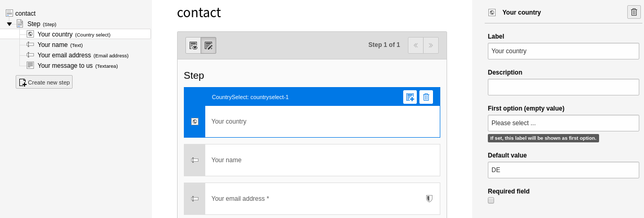644x218 pixels.
Task: Go to the next step arrow
Action: tap(431, 45)
